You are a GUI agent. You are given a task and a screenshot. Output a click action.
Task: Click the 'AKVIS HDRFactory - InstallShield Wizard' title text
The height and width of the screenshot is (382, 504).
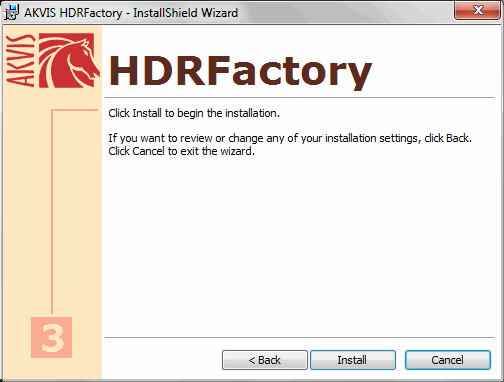[131, 13]
